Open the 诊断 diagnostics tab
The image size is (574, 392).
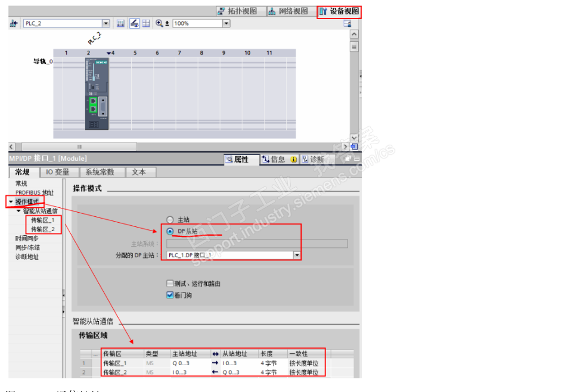coord(317,159)
